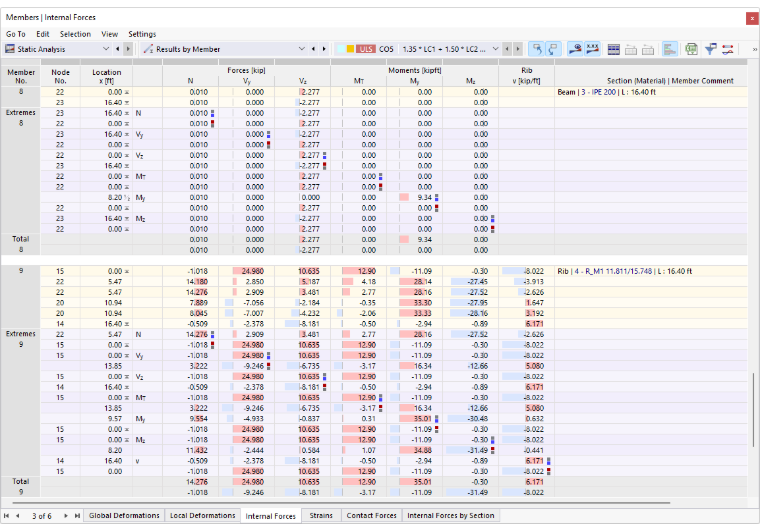760x531 pixels.
Task: Toggle the eye result visibility button
Action: click(575, 49)
